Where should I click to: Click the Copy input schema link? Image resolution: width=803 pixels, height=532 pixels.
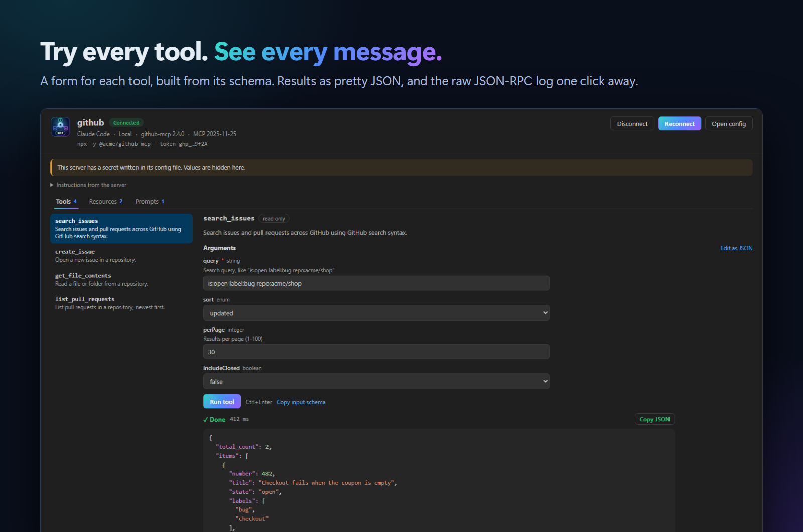point(301,402)
